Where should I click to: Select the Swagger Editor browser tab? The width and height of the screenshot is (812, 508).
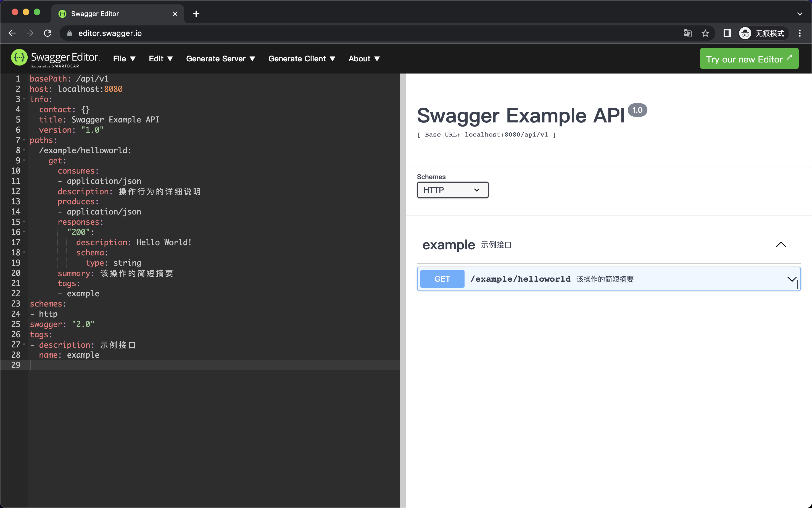tap(95, 14)
